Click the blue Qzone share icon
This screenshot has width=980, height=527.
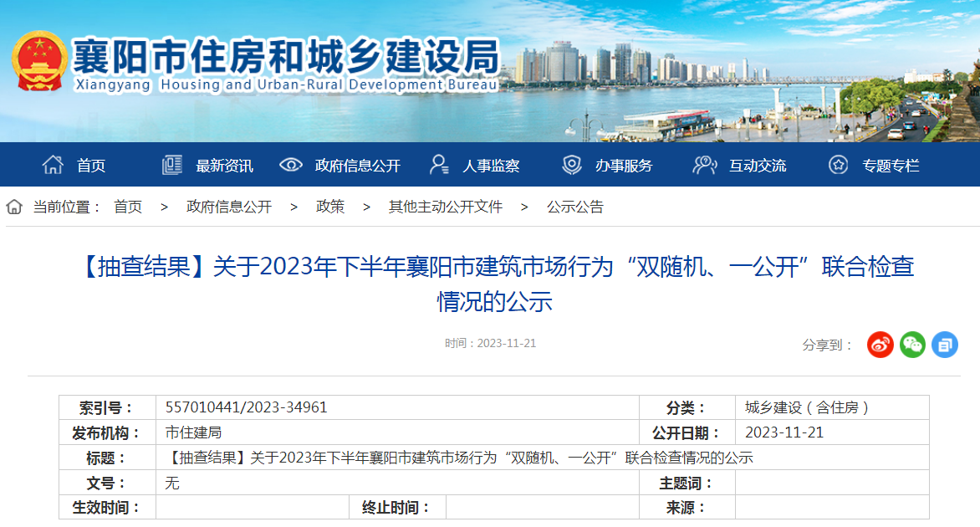point(945,344)
